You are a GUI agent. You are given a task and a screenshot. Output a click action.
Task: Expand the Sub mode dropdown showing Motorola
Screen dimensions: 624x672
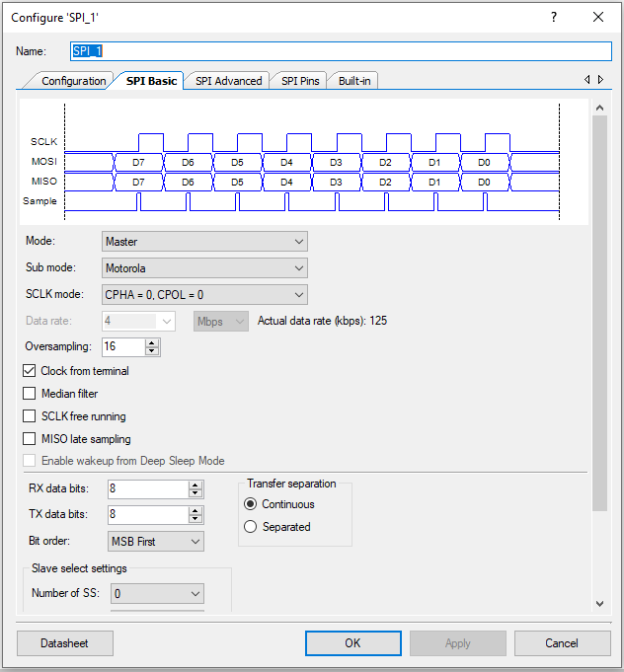coord(204,268)
